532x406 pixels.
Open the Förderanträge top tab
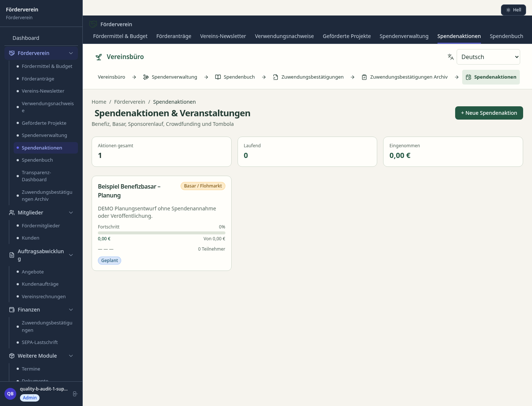[x=174, y=36]
